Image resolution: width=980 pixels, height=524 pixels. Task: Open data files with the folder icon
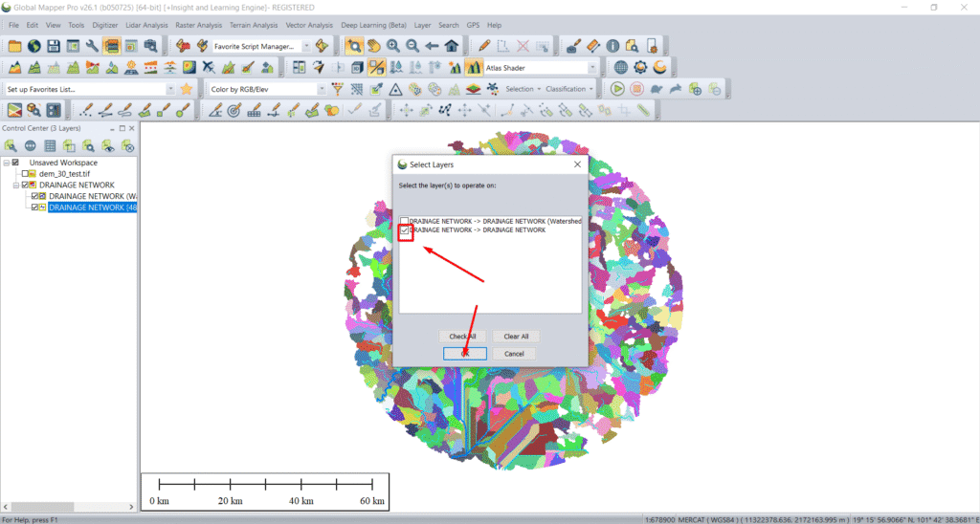click(x=14, y=46)
